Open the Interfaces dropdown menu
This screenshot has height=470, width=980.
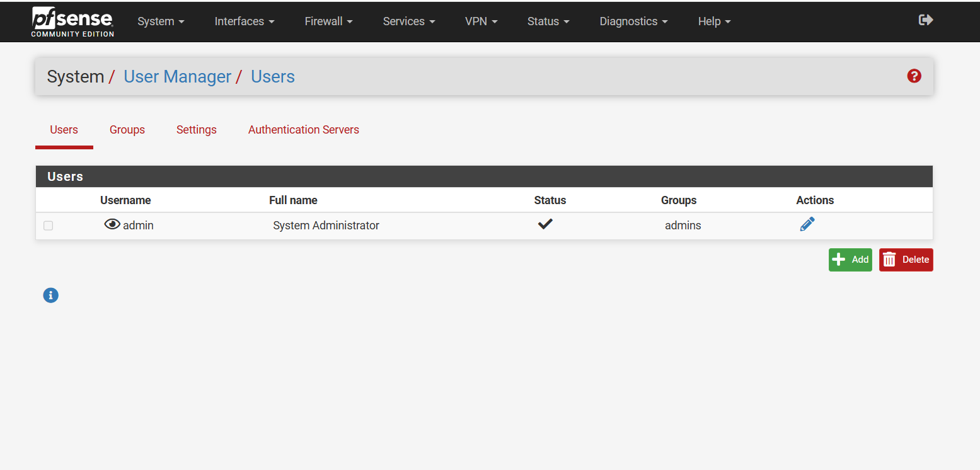click(245, 21)
